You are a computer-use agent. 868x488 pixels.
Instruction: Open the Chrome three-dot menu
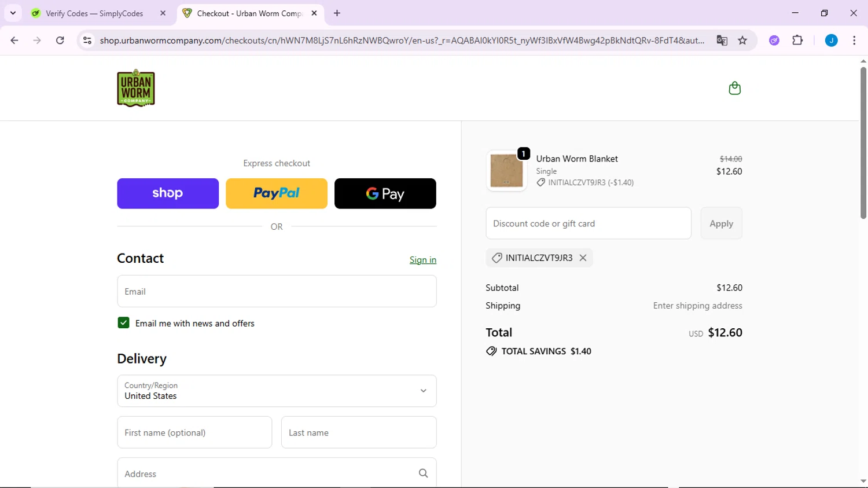tap(854, 41)
